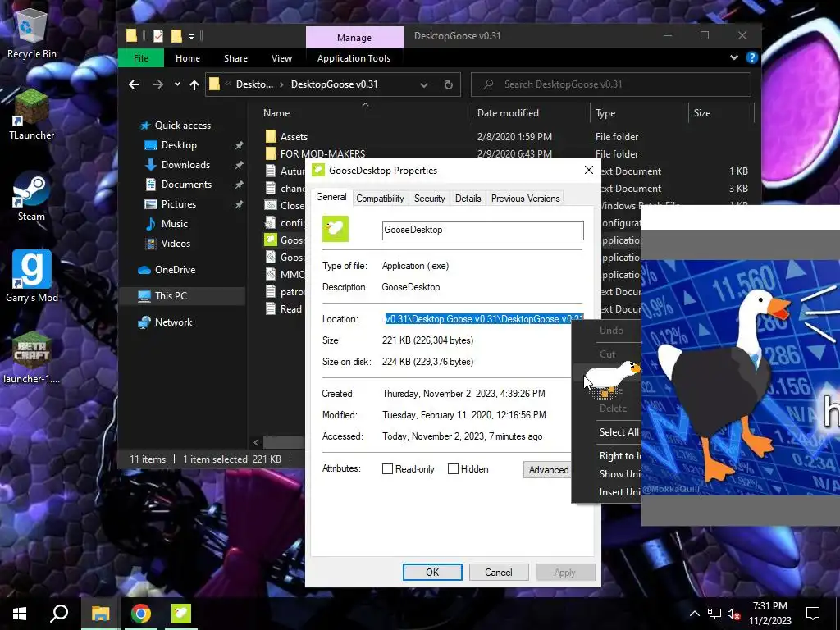This screenshot has height=630, width=840.
Task: Open the View ribbon tab
Action: point(282,58)
